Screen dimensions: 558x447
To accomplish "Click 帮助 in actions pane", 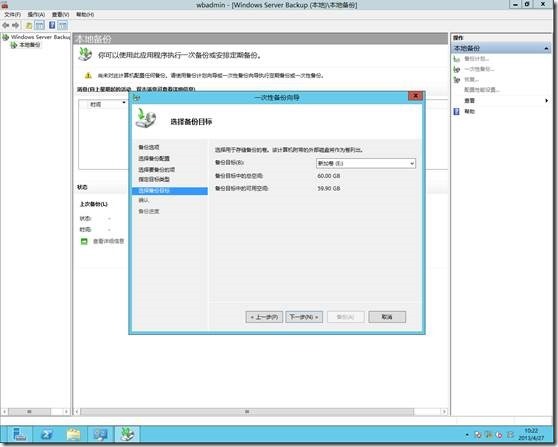I will (469, 111).
